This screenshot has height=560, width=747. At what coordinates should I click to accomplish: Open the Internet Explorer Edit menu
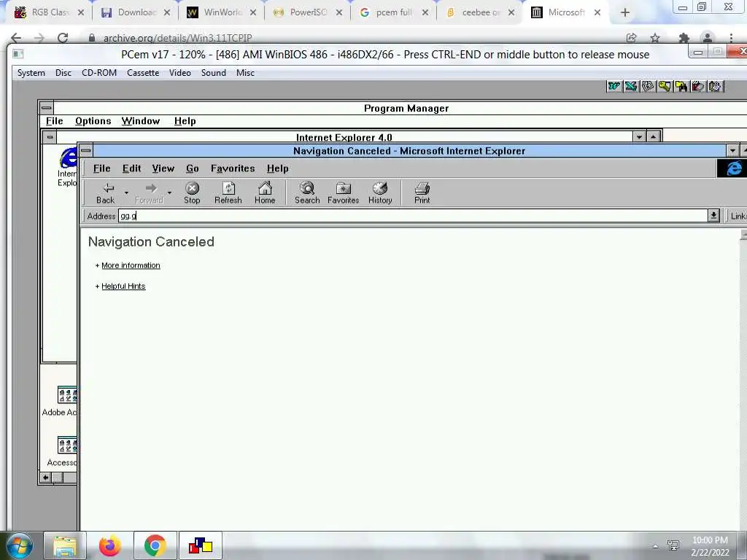click(x=131, y=168)
